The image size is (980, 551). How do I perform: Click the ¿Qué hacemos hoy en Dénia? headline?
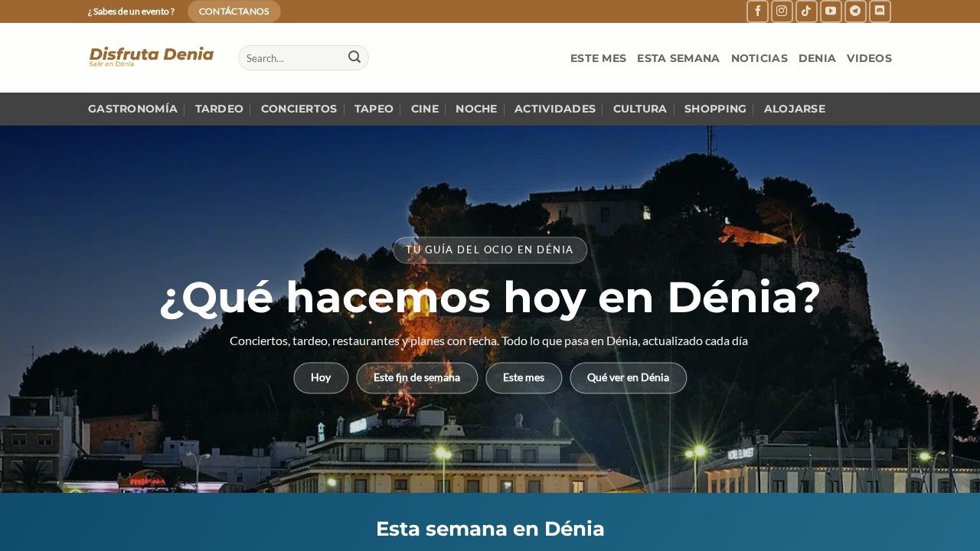click(490, 298)
